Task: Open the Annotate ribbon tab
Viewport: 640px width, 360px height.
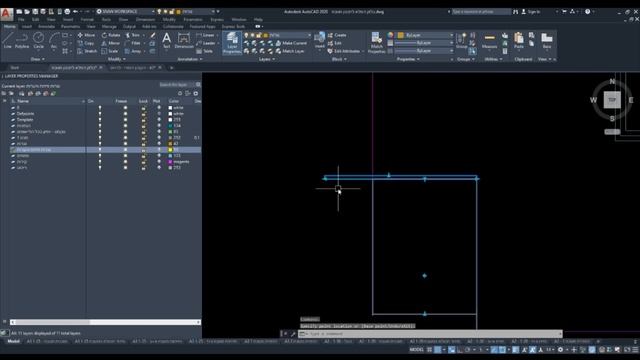Action: point(47,27)
